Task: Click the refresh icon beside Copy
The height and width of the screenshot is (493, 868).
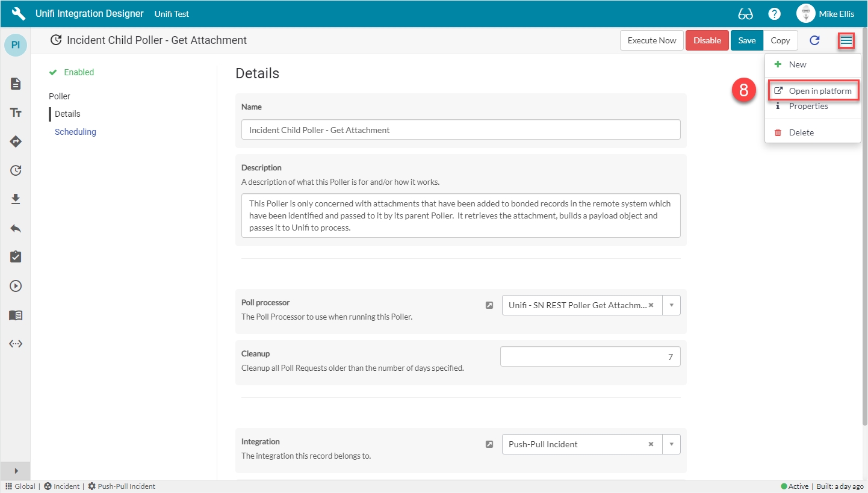Action: point(814,40)
